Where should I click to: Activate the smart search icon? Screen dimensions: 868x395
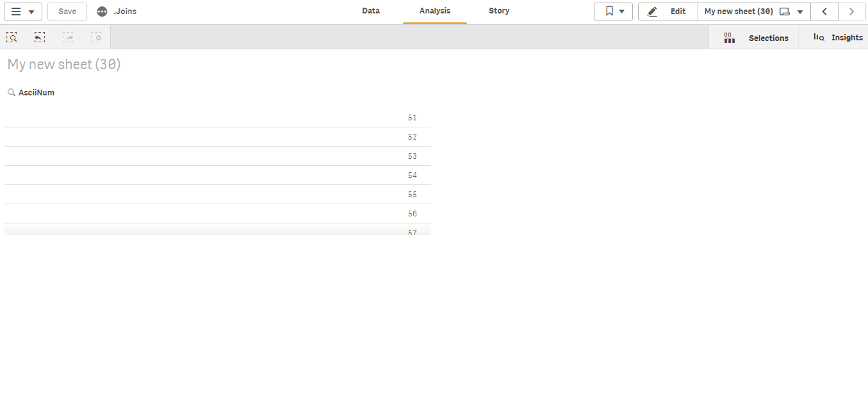click(x=12, y=38)
